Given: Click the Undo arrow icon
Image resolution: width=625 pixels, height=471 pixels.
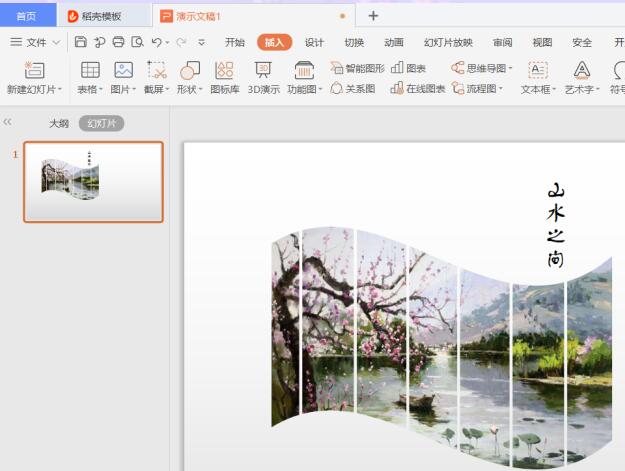Looking at the screenshot, I should point(157,42).
